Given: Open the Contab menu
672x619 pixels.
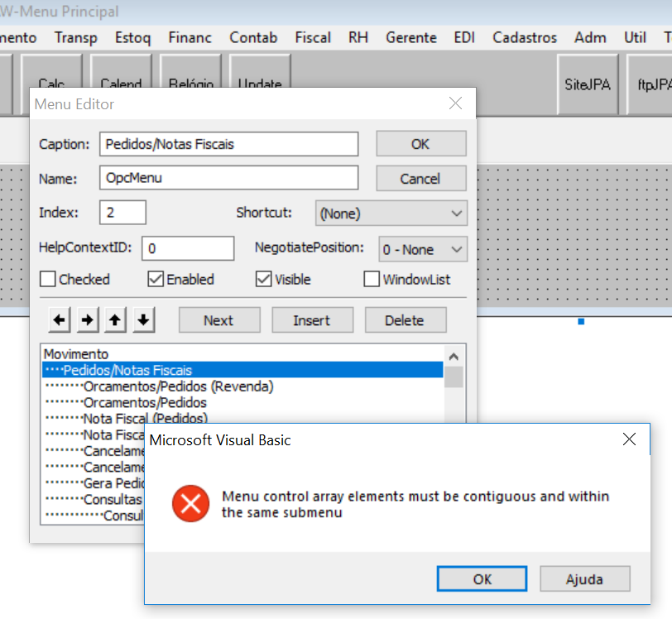Looking at the screenshot, I should 253,38.
